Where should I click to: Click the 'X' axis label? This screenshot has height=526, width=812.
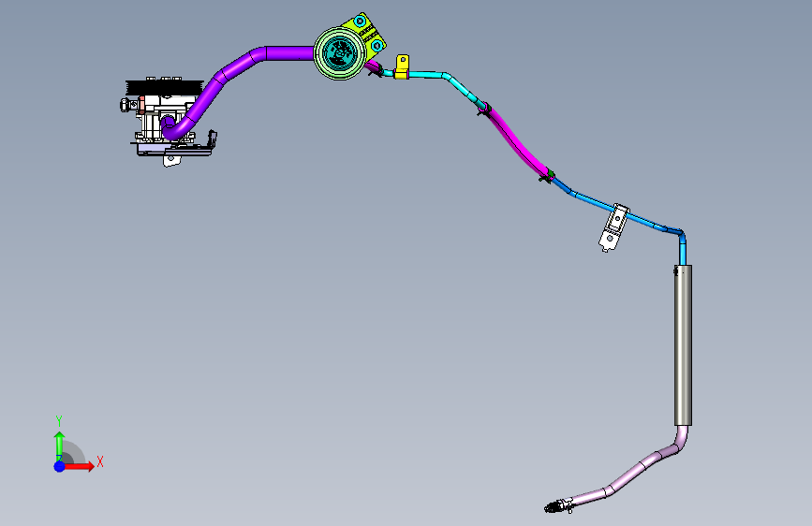tap(100, 461)
